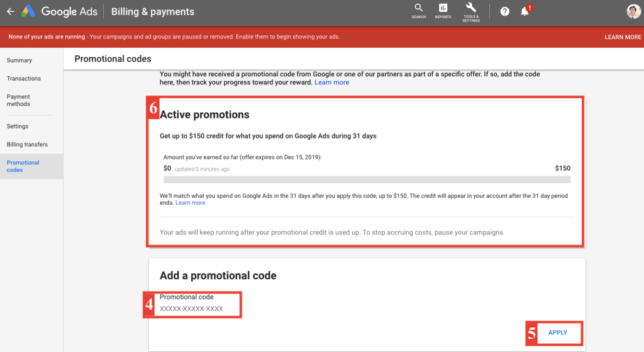Screen dimensions: 644x352
Task: Click the 'Promotional codes' page heading
Action: pos(113,59)
